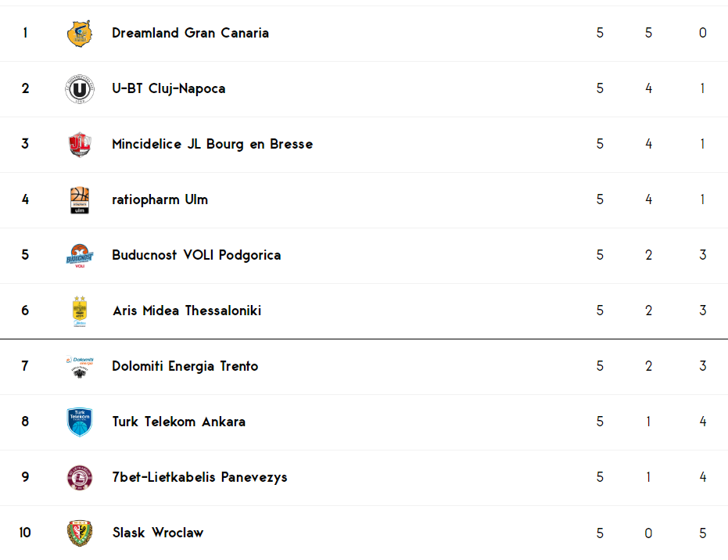Open the U-BT Cluj-Napoca team link
Screen dimensions: 728x560
[169, 88]
